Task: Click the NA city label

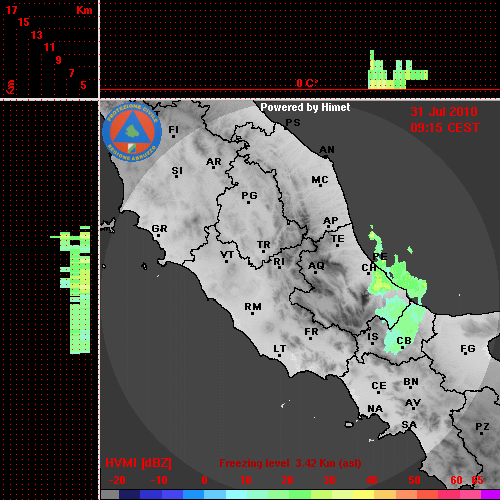Action: (x=375, y=409)
